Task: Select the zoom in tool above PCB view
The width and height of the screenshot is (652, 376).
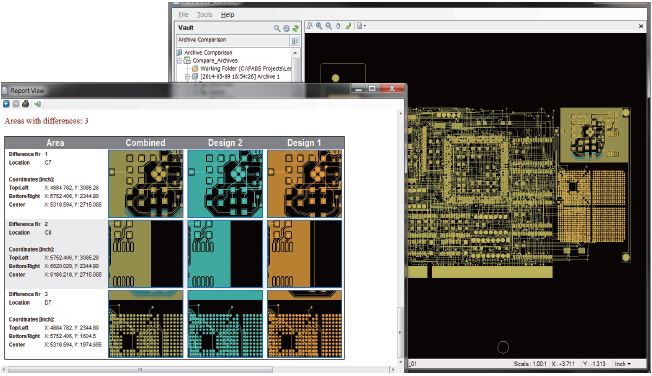Action: (319, 26)
